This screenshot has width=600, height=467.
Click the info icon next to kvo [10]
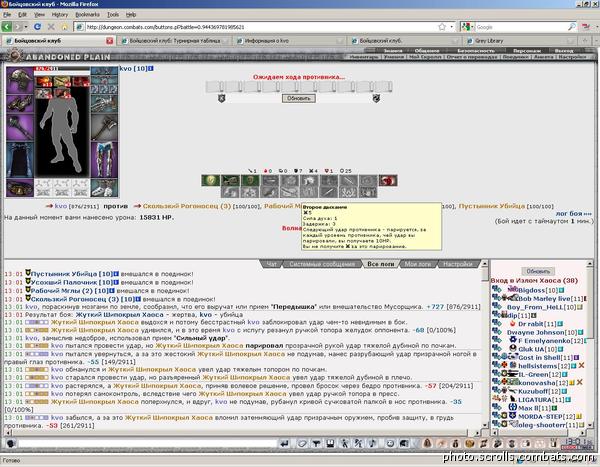tap(151, 69)
